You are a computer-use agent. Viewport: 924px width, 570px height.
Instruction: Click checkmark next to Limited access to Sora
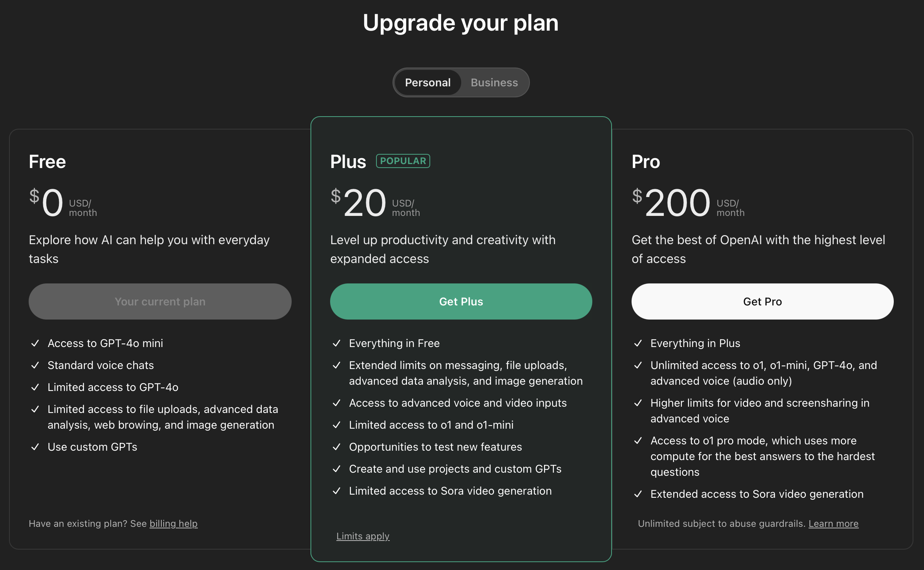pos(336,491)
